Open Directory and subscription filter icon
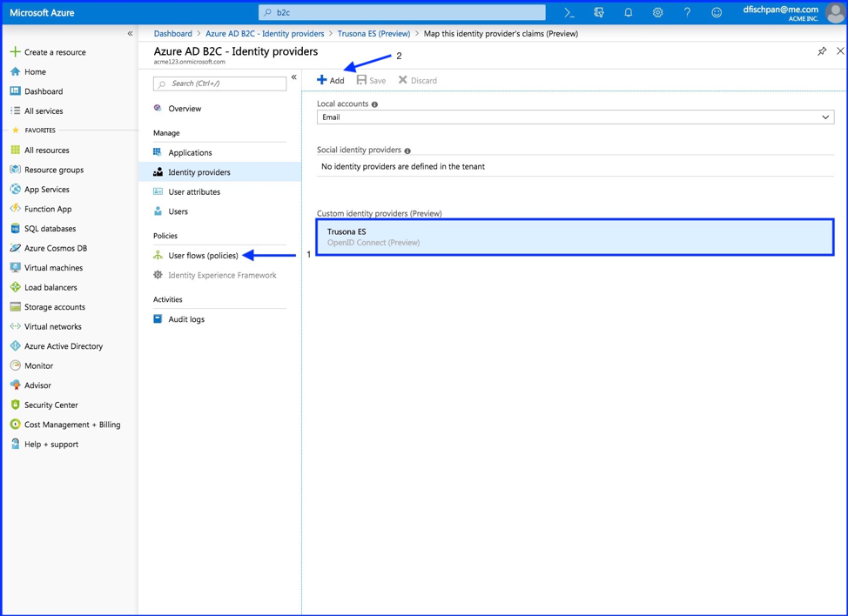Viewport: 848px width, 616px height. [x=599, y=12]
